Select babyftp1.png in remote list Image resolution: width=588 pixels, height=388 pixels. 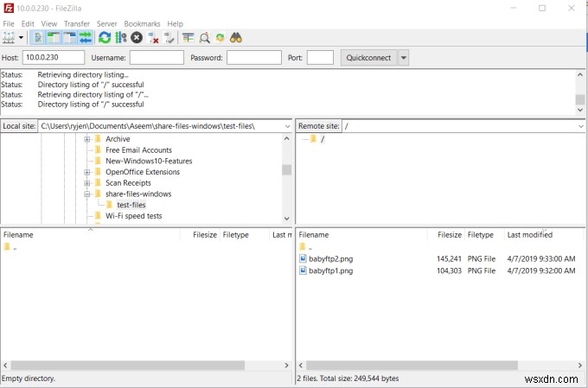[x=330, y=270]
